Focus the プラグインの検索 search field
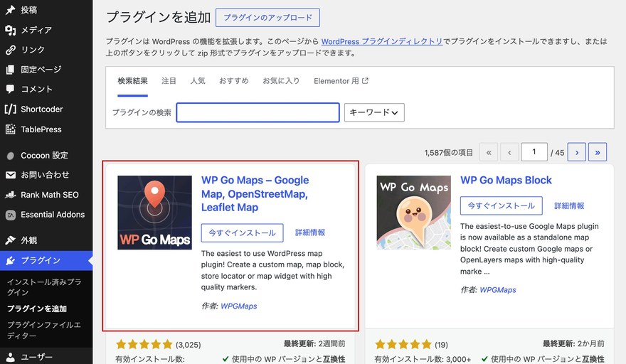Screen dimensions: 626x364 258,112
